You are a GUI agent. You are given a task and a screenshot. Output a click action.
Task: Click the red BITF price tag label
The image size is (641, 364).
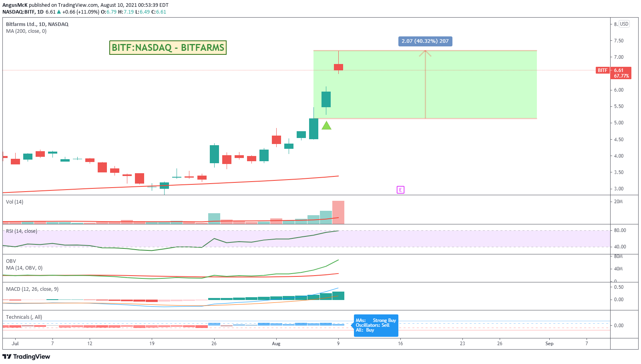pos(603,70)
